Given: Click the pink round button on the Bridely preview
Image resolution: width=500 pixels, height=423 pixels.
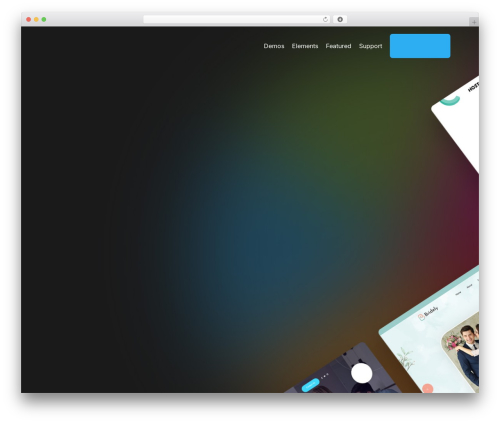Looking at the screenshot, I should pos(428,388).
